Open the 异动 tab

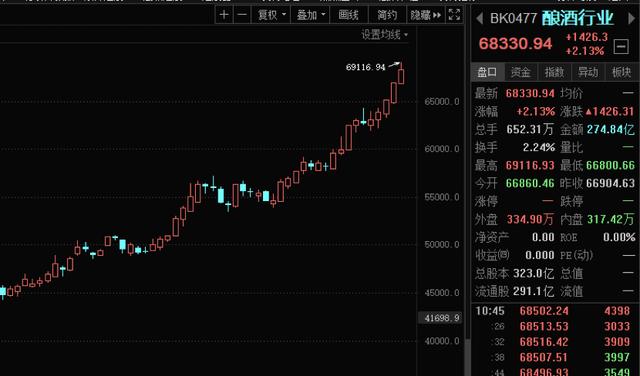point(588,72)
